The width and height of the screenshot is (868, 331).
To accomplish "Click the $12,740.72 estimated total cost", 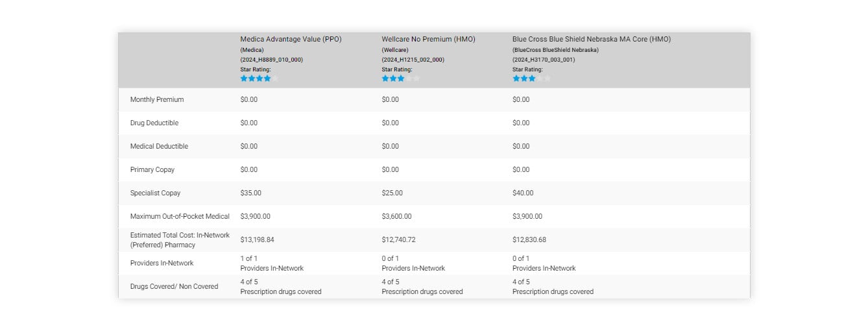I will [x=399, y=239].
